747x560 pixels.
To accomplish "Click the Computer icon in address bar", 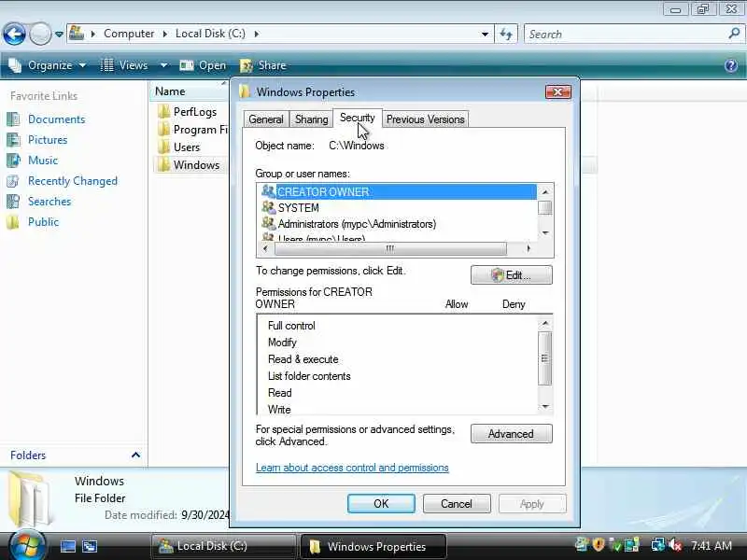I will click(x=77, y=34).
